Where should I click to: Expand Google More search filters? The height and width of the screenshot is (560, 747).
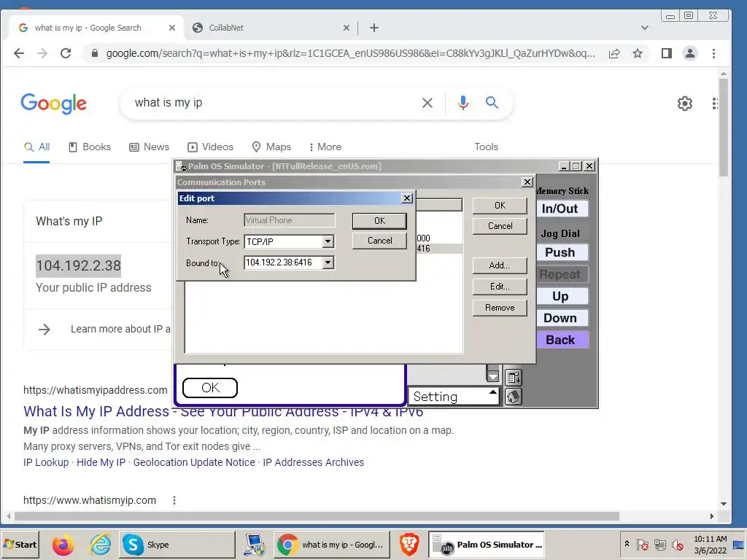(325, 147)
